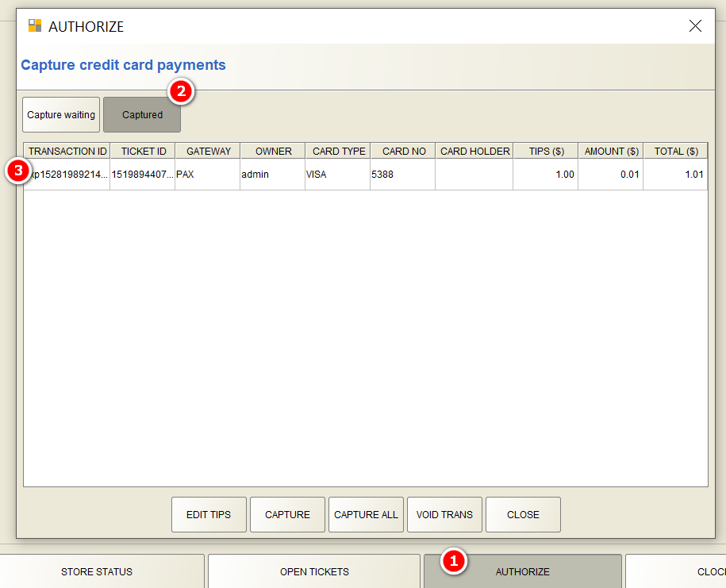
Task: Choose the CAPTURE ALL button
Action: pos(367,515)
